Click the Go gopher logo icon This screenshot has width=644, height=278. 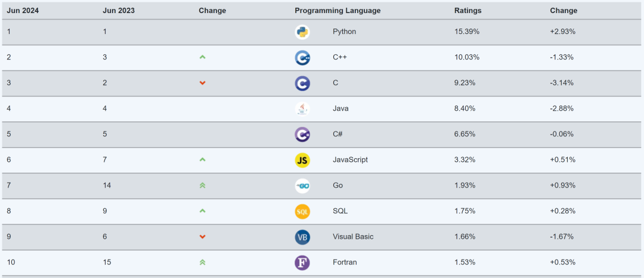pos(302,186)
